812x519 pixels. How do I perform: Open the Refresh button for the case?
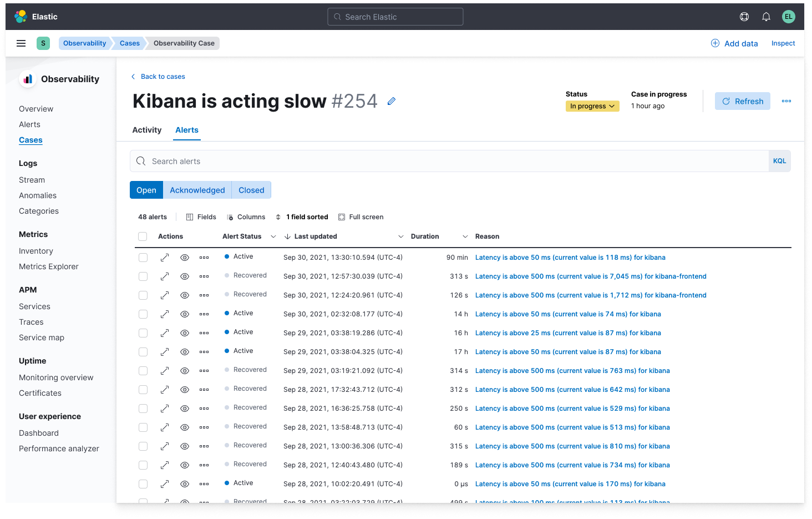point(742,101)
